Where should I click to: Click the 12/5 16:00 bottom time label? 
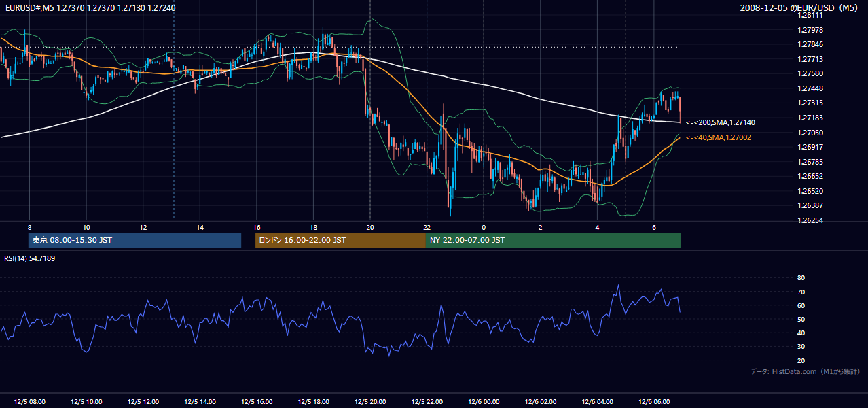257,402
